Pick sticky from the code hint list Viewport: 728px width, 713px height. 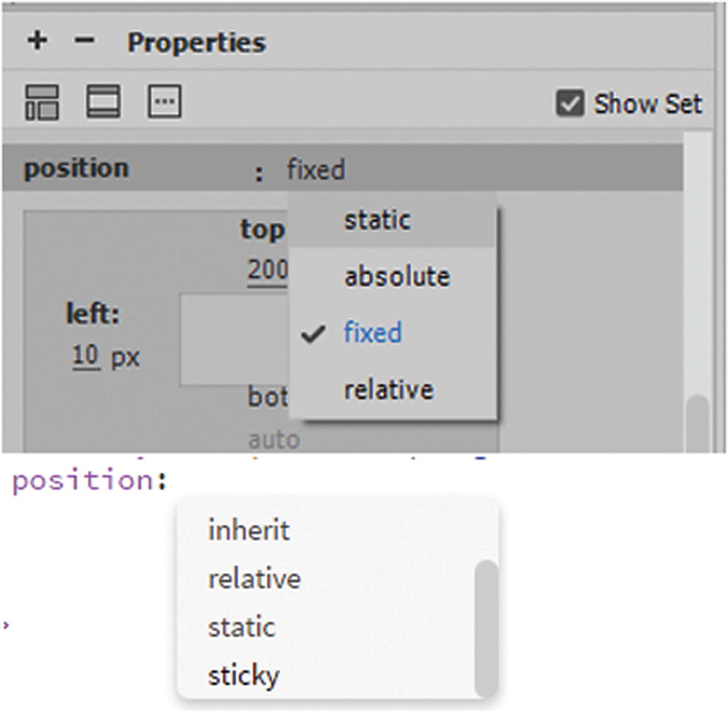(x=243, y=675)
